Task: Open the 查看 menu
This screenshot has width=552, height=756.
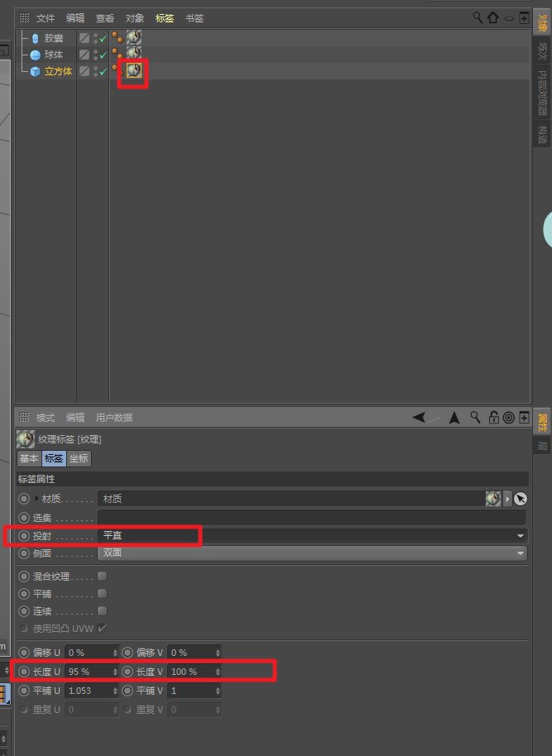Action: point(105,18)
